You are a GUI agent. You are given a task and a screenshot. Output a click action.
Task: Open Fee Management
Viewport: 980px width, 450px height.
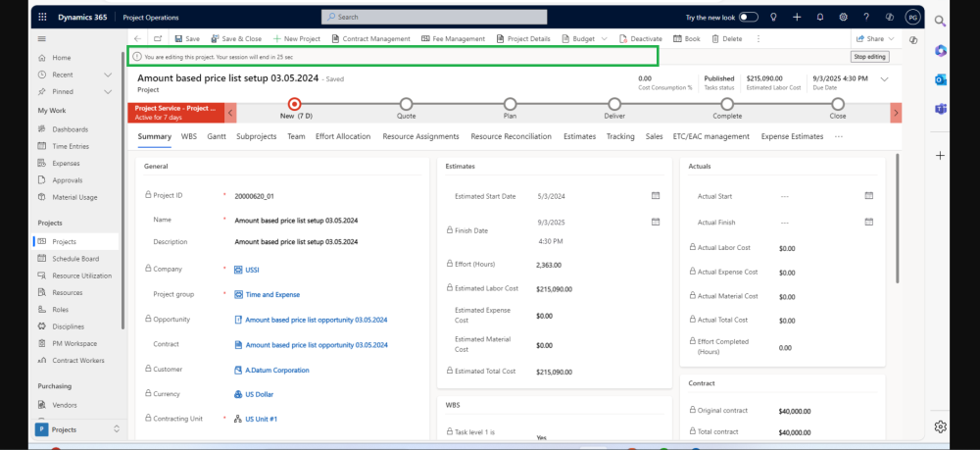tap(453, 39)
